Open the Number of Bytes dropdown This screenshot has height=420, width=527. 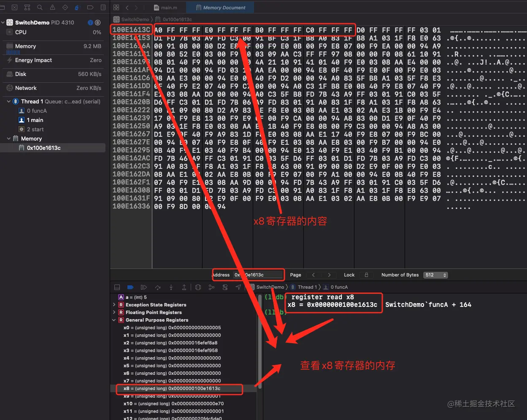435,275
